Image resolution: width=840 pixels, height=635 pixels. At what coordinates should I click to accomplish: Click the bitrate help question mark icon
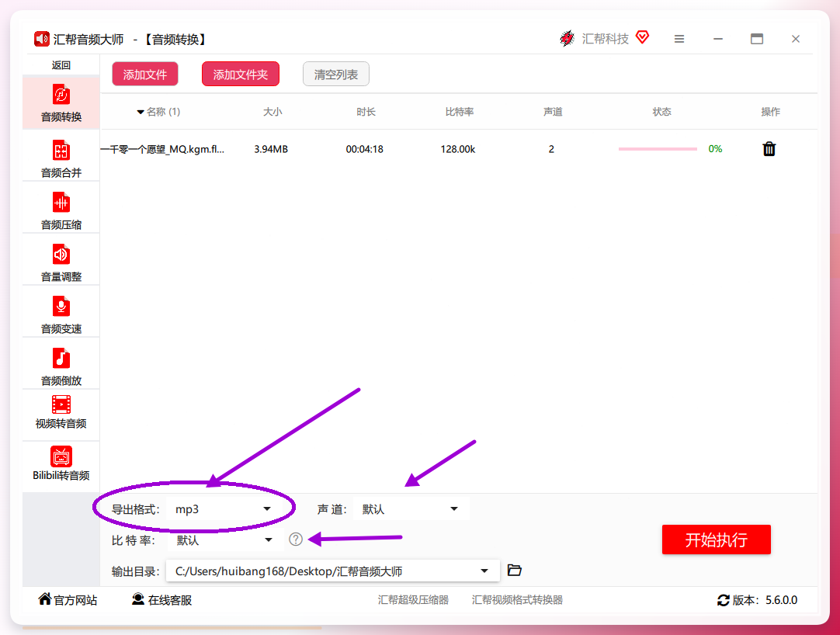click(296, 539)
